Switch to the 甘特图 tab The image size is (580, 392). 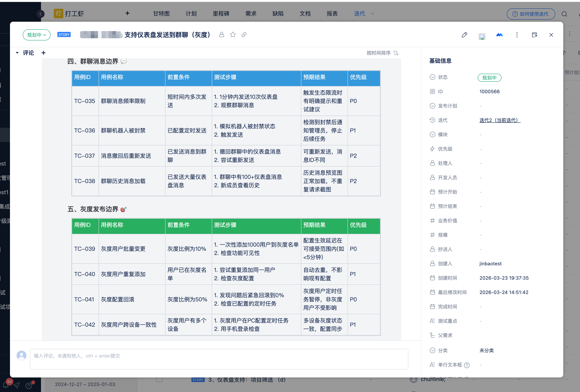161,14
